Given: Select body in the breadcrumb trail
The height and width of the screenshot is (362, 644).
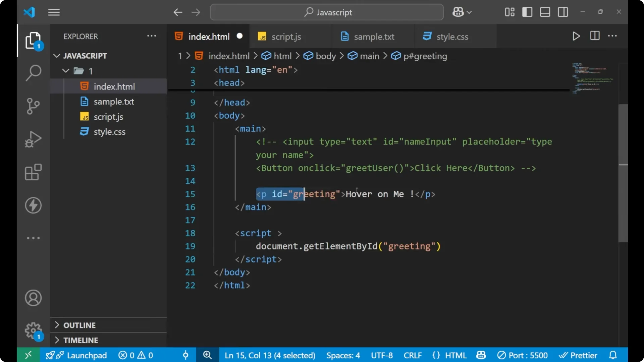Looking at the screenshot, I should pos(325,56).
